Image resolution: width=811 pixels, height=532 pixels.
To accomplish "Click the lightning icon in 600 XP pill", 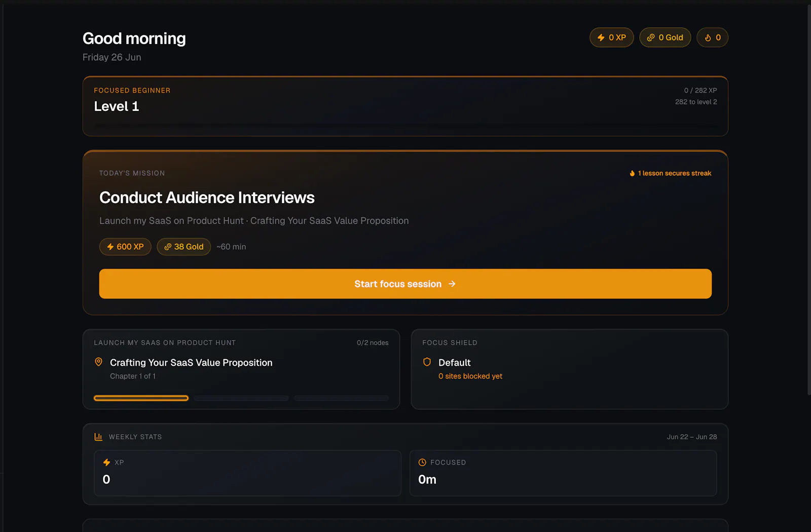I will coord(110,247).
